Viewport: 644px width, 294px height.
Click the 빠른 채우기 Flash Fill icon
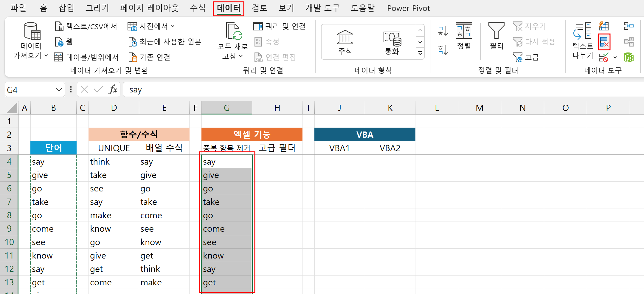[x=604, y=26]
